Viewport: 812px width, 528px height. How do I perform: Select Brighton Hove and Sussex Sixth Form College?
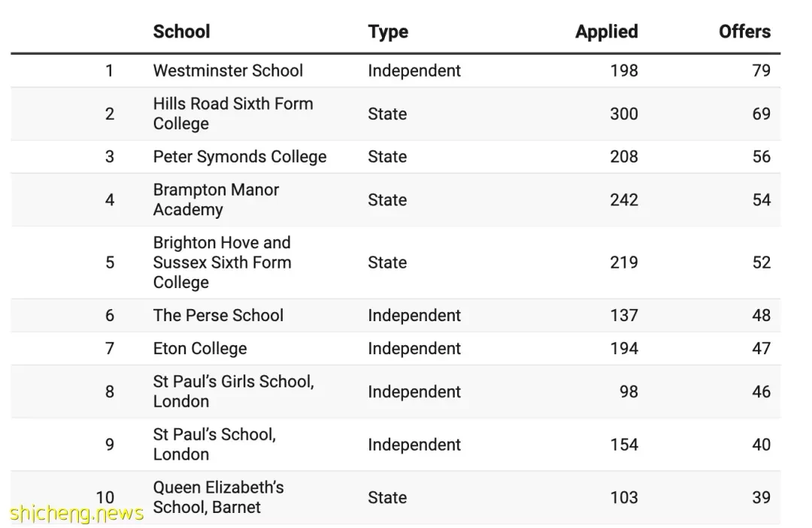[x=222, y=262]
